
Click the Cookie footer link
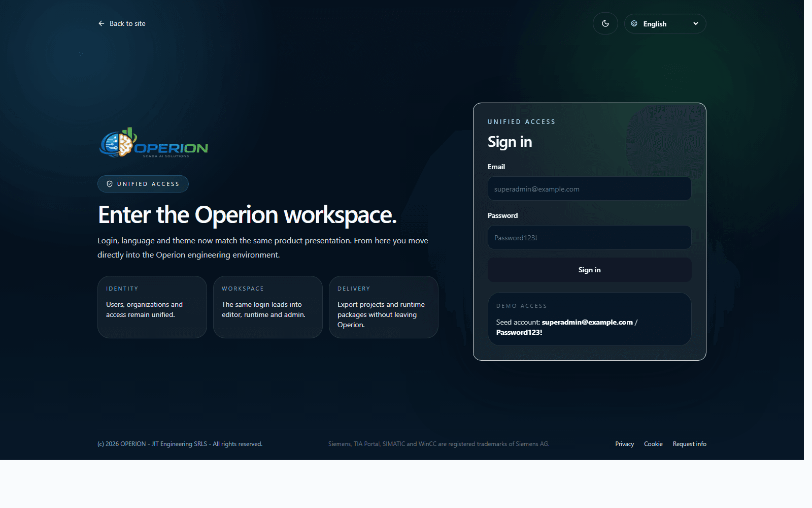tap(653, 443)
